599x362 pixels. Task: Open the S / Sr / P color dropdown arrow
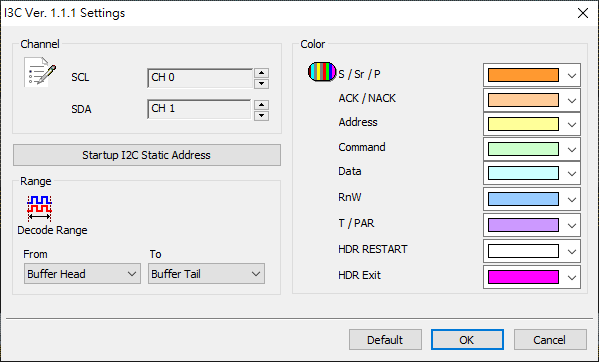[x=571, y=76]
